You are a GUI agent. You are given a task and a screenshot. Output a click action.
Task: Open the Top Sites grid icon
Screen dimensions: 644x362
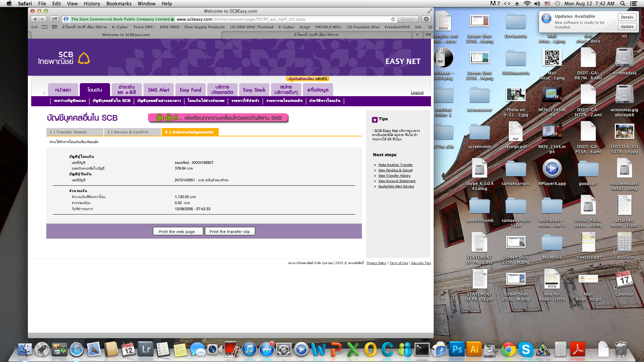54,27
